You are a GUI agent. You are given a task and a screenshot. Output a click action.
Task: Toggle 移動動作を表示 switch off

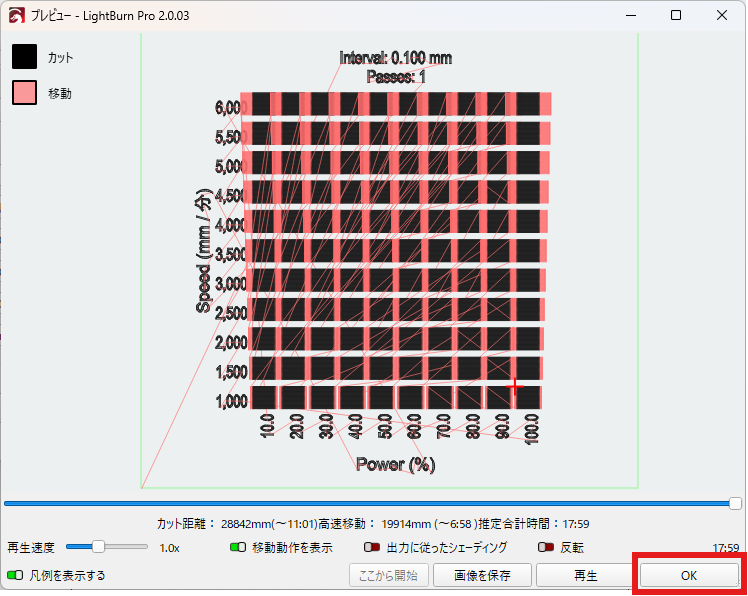[238, 548]
